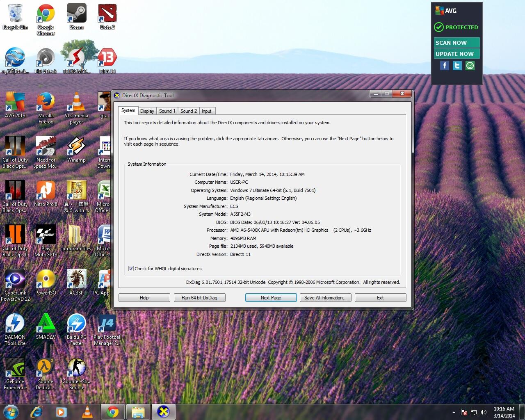
Task: Click the network tray icon
Action: (474, 412)
